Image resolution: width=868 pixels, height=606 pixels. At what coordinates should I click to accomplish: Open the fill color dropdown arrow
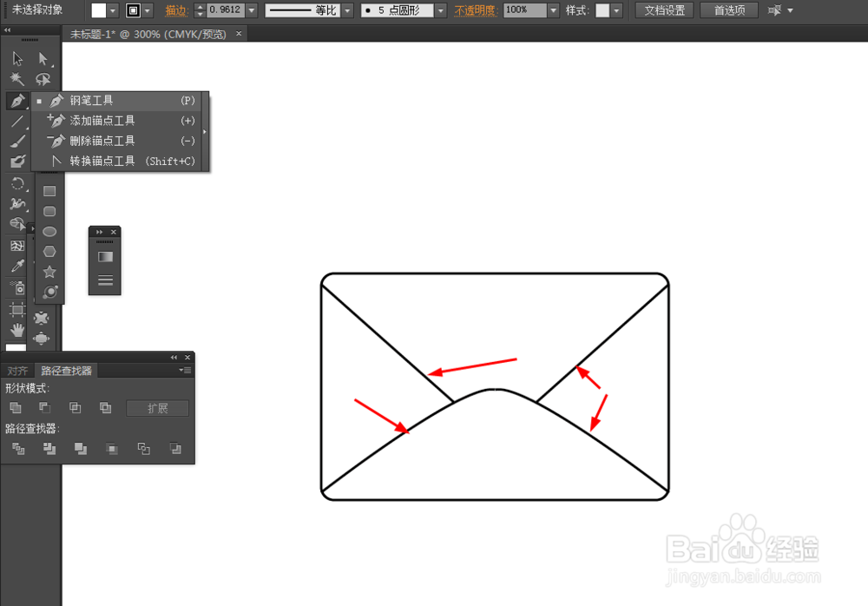[113, 10]
